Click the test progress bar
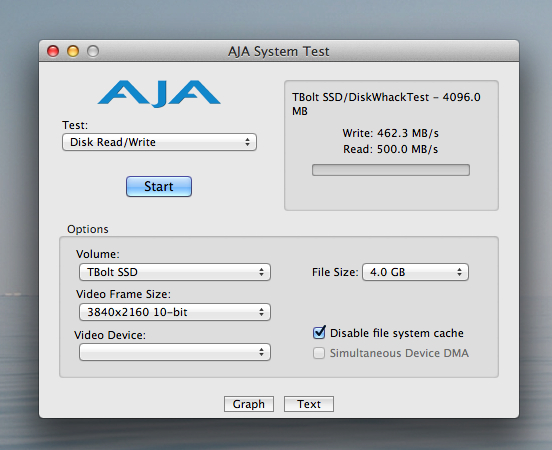This screenshot has height=450, width=552. (391, 170)
